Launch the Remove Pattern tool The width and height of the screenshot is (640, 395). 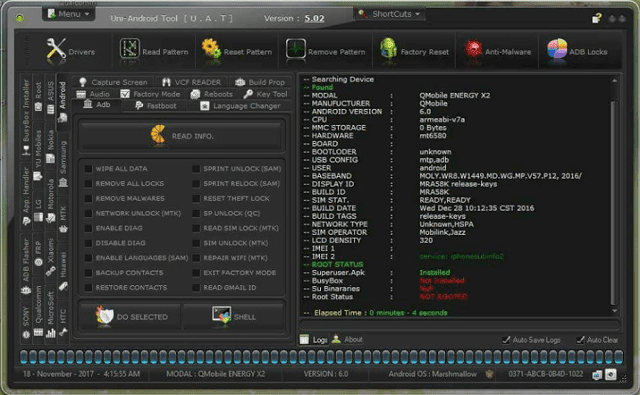tap(296, 50)
